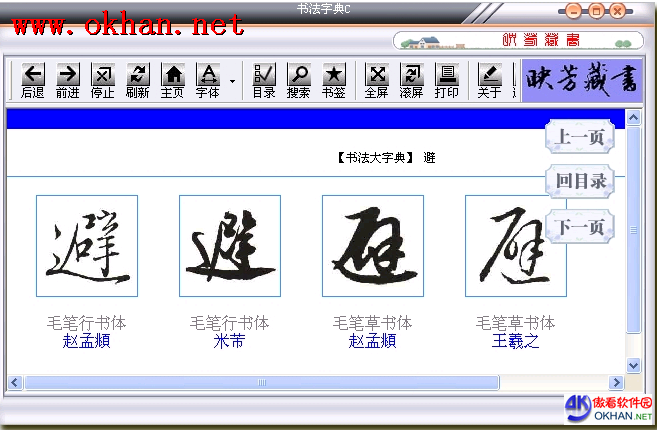Go to next page with 下一页
657x430 pixels.
(580, 226)
